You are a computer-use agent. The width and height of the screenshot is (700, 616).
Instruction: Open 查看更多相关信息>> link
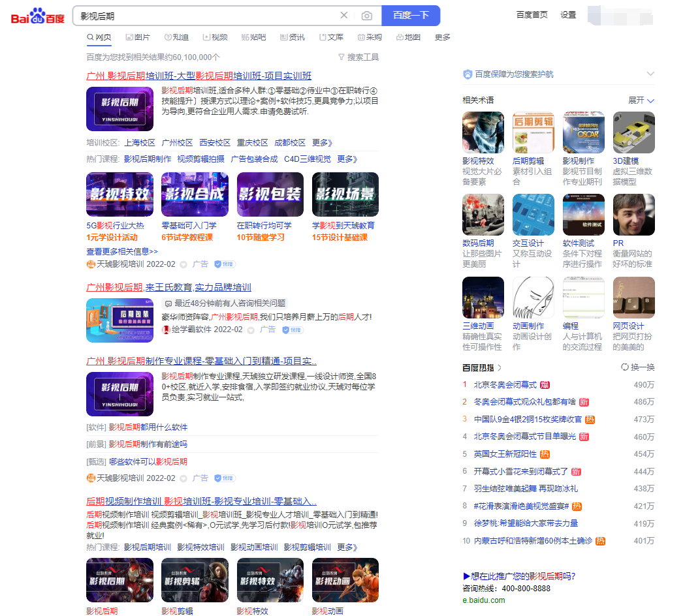pyautogui.click(x=122, y=252)
